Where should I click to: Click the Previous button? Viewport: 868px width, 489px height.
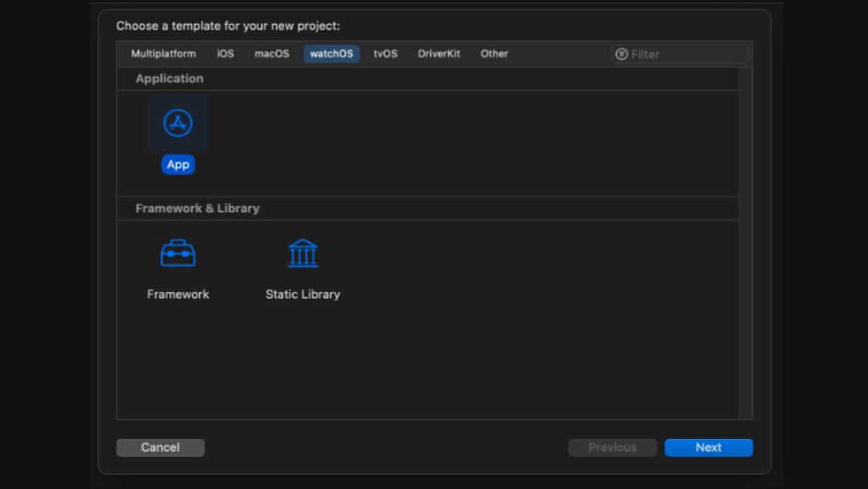coord(613,447)
